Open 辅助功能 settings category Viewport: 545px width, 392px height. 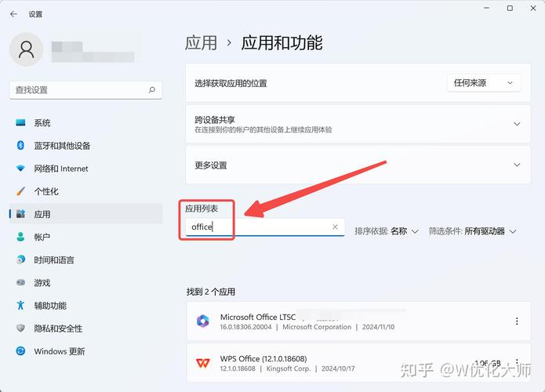pyautogui.click(x=85, y=306)
